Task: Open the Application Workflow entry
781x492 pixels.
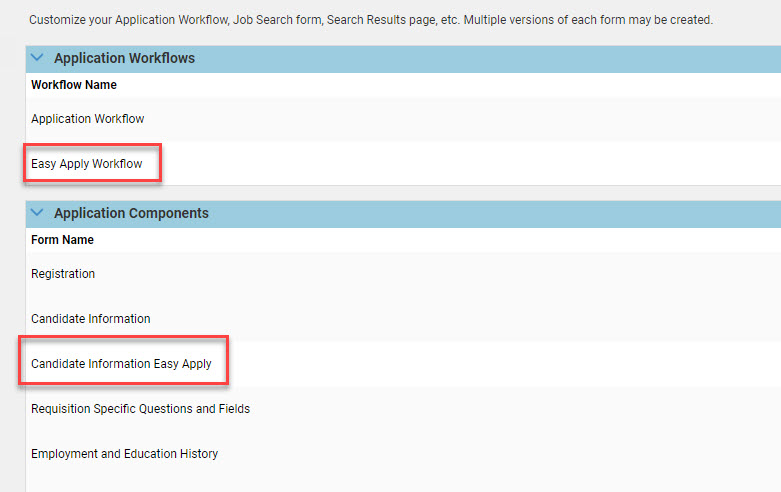Action: (88, 119)
